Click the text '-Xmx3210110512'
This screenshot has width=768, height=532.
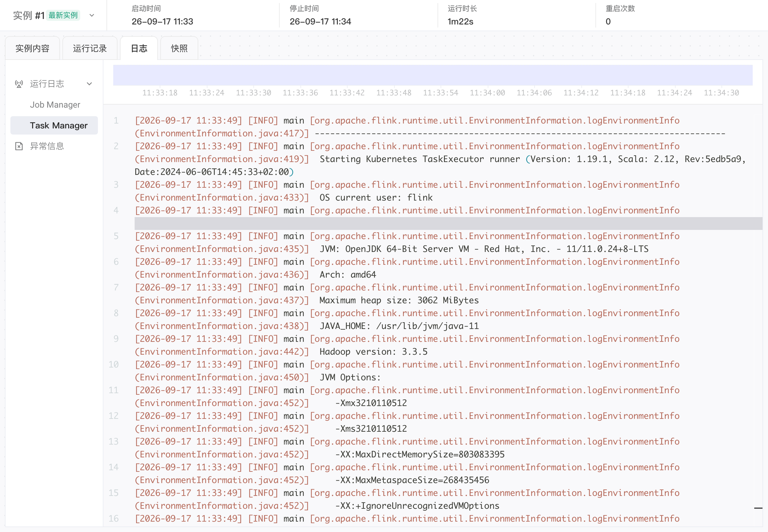pyautogui.click(x=371, y=403)
